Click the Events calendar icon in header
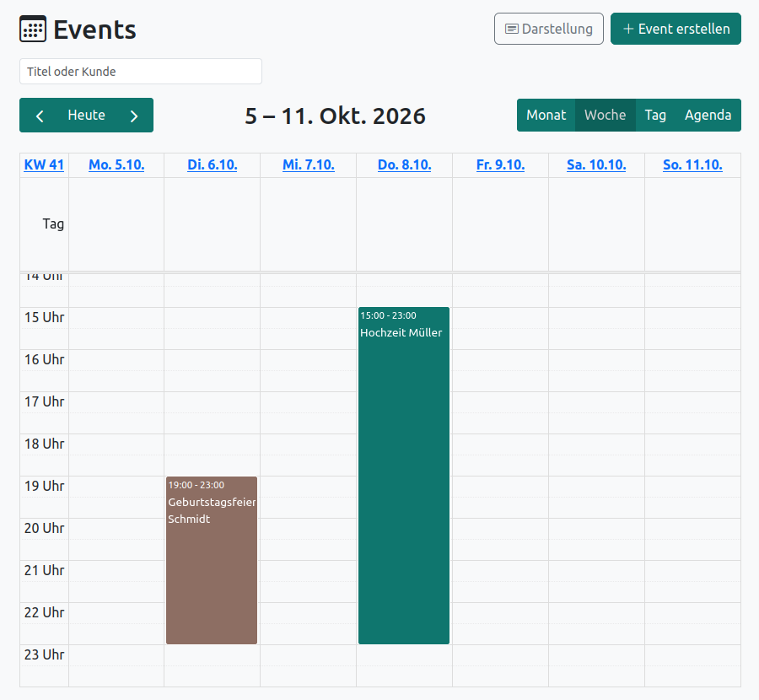 click(33, 29)
